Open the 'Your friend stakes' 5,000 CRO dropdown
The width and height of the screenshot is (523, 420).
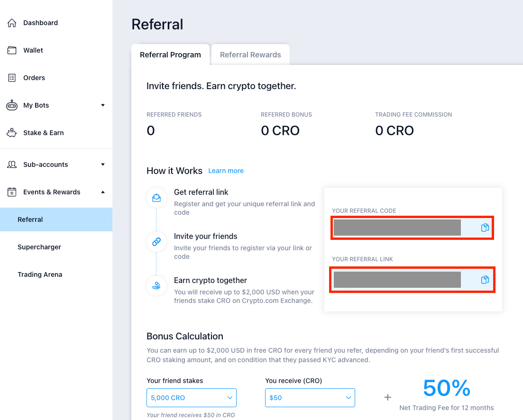[x=192, y=398]
